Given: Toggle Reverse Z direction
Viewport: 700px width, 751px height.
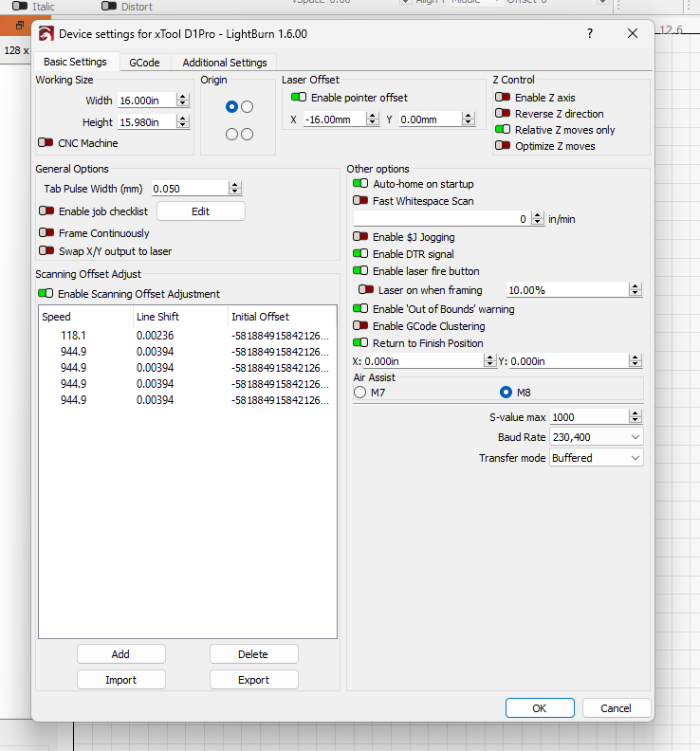Looking at the screenshot, I should point(503,114).
